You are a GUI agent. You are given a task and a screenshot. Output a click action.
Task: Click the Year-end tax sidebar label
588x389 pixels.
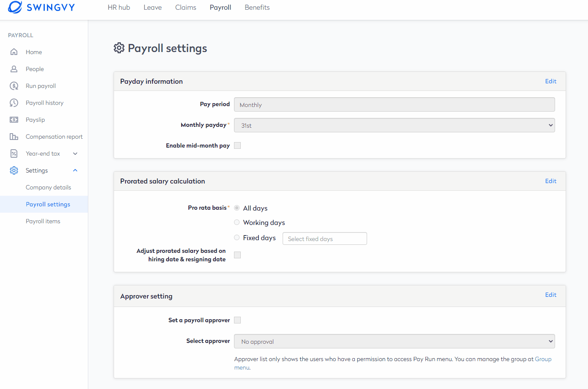(43, 153)
